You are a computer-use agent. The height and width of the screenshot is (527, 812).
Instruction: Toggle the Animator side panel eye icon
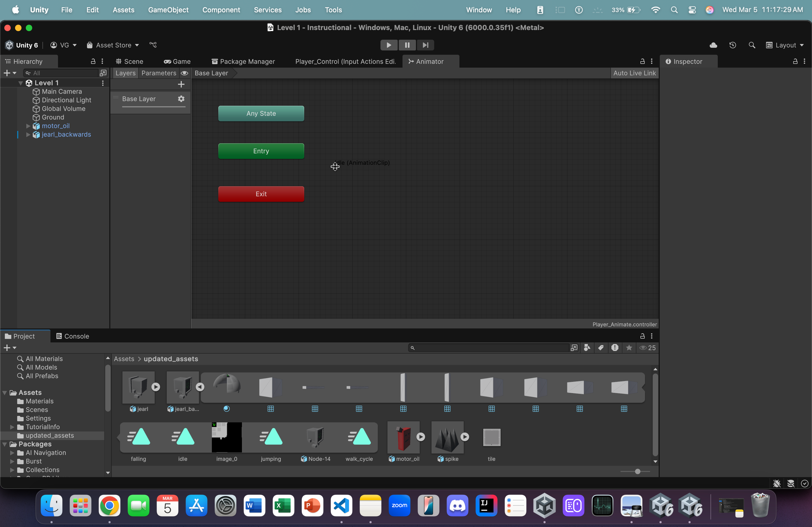pos(184,73)
